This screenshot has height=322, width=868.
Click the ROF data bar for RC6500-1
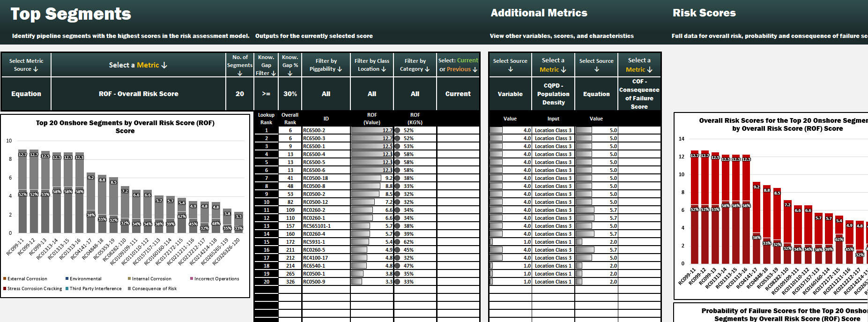[371, 146]
